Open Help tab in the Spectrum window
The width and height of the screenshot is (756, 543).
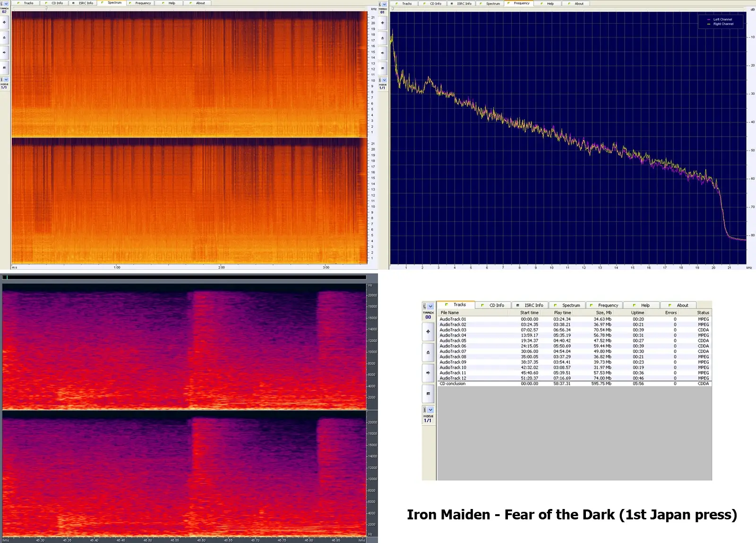pos(169,3)
